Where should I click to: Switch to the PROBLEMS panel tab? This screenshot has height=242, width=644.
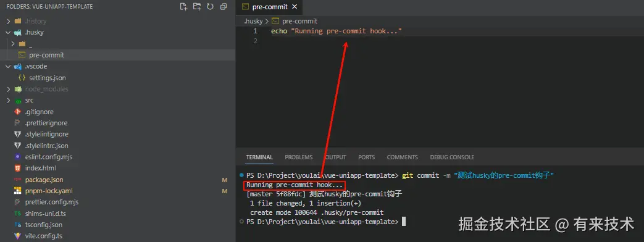tap(299, 157)
